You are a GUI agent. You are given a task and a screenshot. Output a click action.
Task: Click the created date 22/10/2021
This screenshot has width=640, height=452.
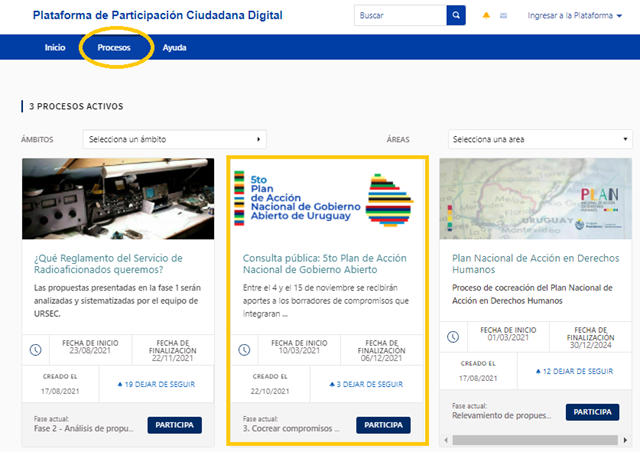pyautogui.click(x=270, y=391)
